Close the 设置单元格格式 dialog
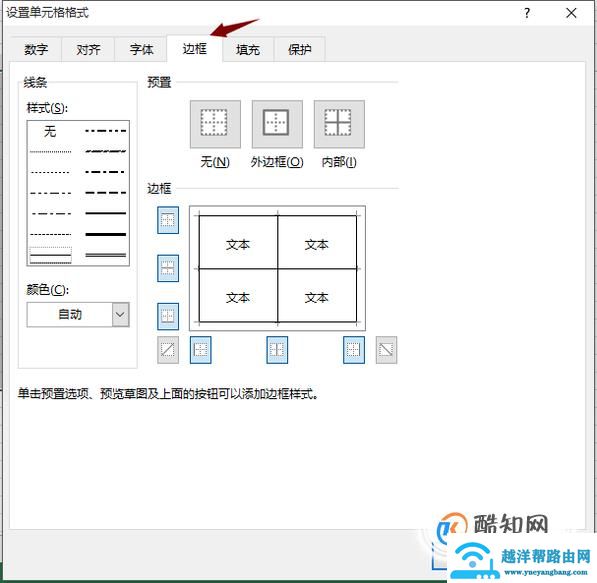 coord(571,13)
